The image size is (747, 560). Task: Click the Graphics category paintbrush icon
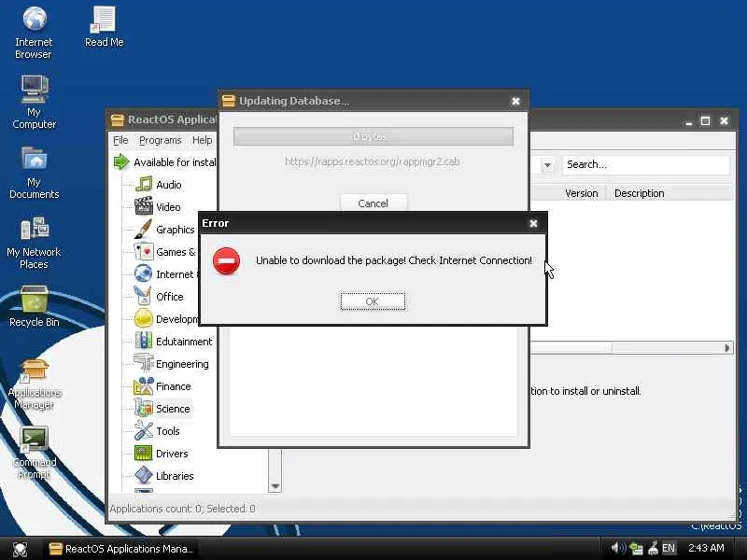(x=144, y=229)
